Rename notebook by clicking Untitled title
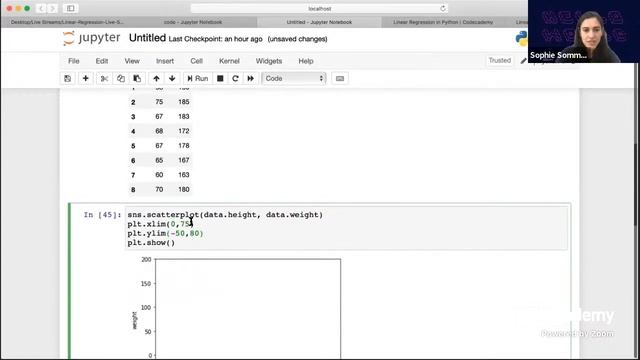The height and width of the screenshot is (360, 640). 147,38
